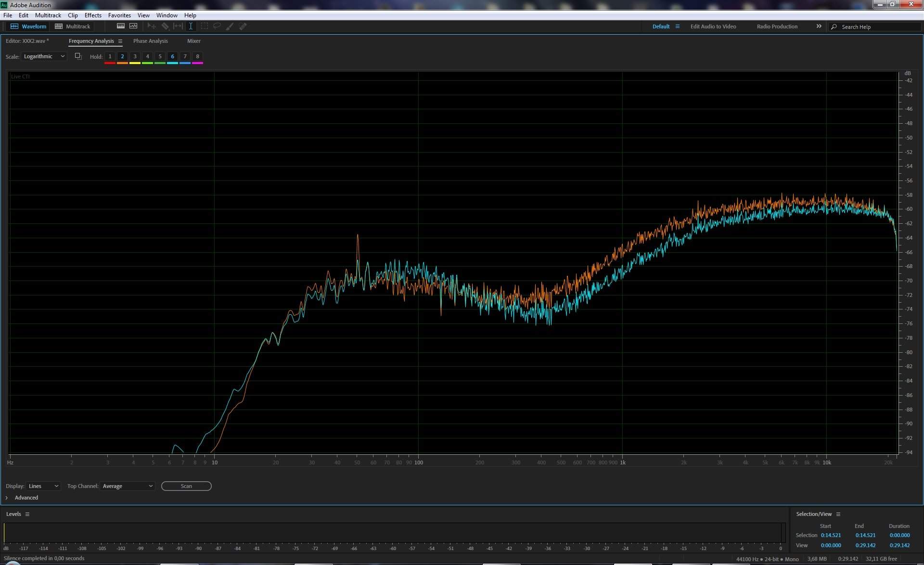The width and height of the screenshot is (924, 565).
Task: Open the Levels panel menu icon
Action: point(27,514)
